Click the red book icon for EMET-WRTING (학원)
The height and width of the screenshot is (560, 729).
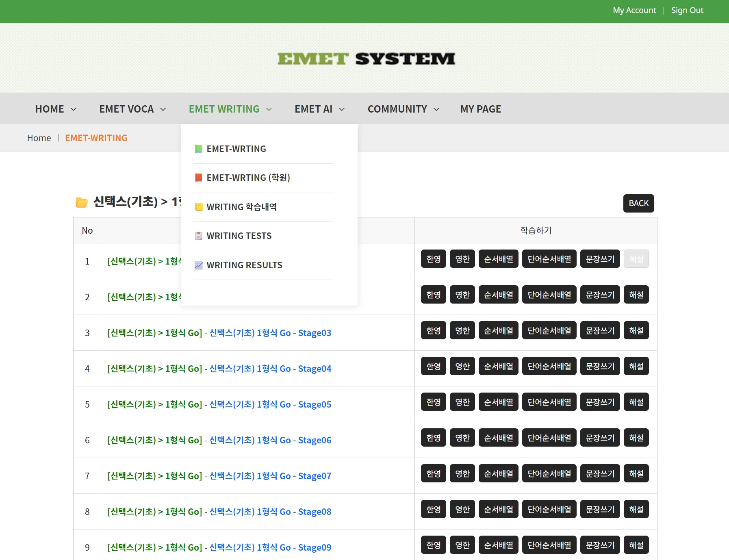(x=199, y=178)
